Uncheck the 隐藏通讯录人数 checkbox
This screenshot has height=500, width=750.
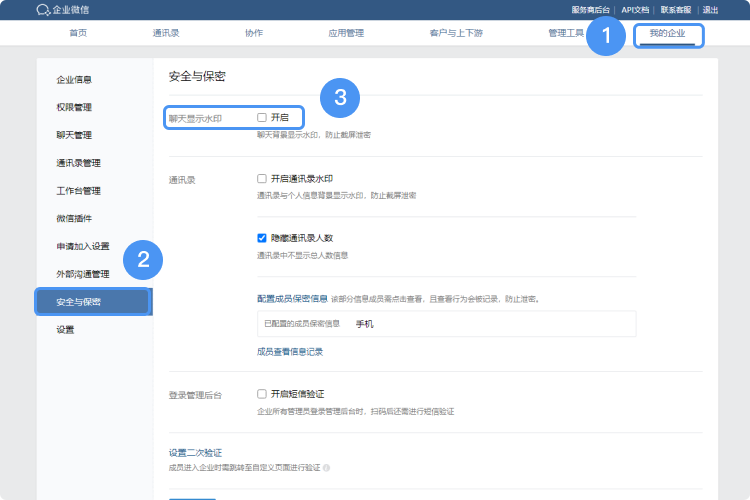pos(262,239)
